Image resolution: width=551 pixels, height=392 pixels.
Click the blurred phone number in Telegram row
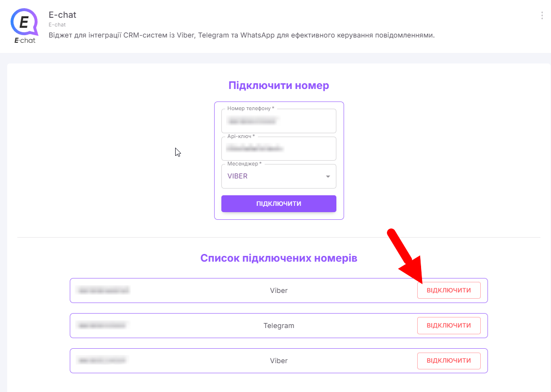[x=102, y=325]
